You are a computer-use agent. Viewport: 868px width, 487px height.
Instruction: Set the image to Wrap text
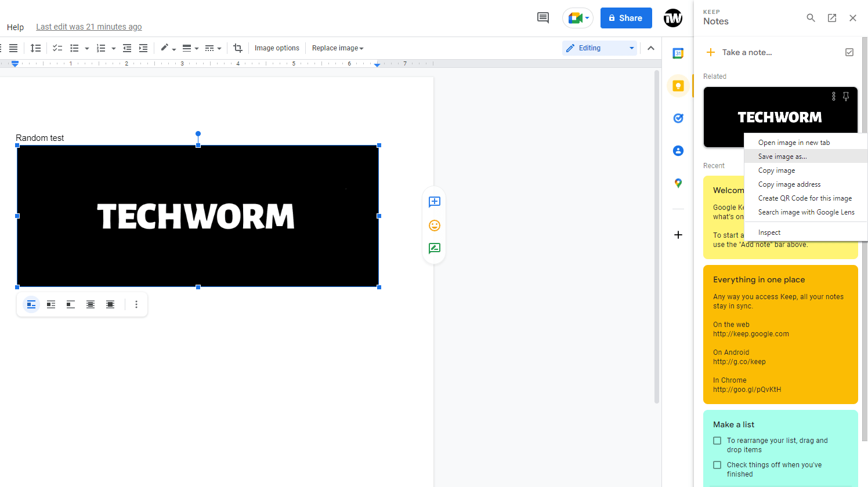click(51, 304)
